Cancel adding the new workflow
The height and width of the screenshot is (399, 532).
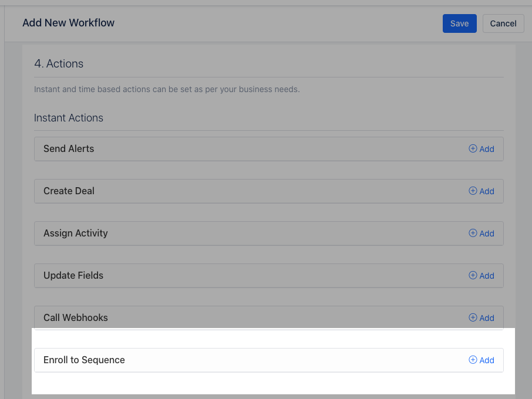click(x=503, y=23)
